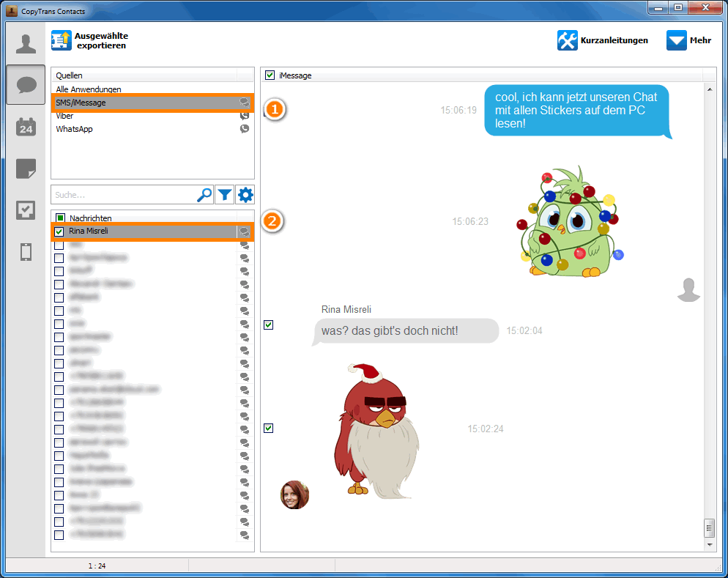Click Rina Misreli's profile photo
728x578 pixels.
pos(295,495)
